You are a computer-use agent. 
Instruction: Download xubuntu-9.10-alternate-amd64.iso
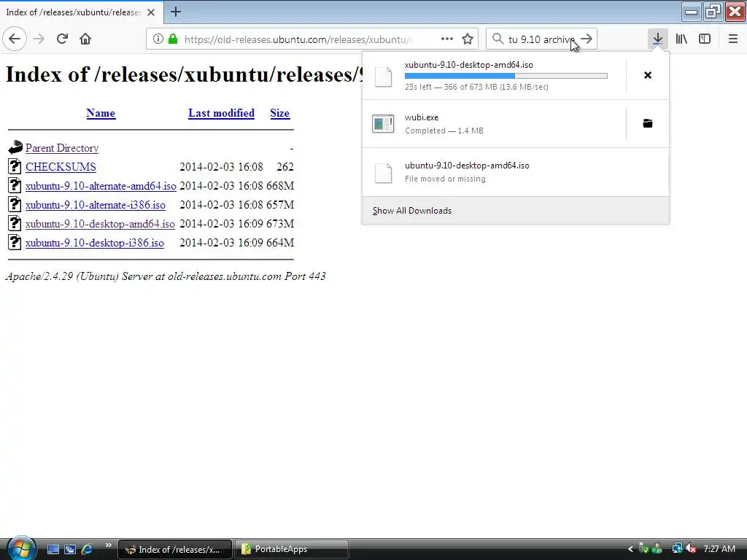(x=101, y=186)
